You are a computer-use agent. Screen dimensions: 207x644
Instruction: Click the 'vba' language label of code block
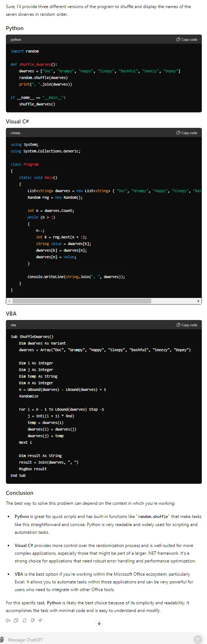(x=13, y=325)
